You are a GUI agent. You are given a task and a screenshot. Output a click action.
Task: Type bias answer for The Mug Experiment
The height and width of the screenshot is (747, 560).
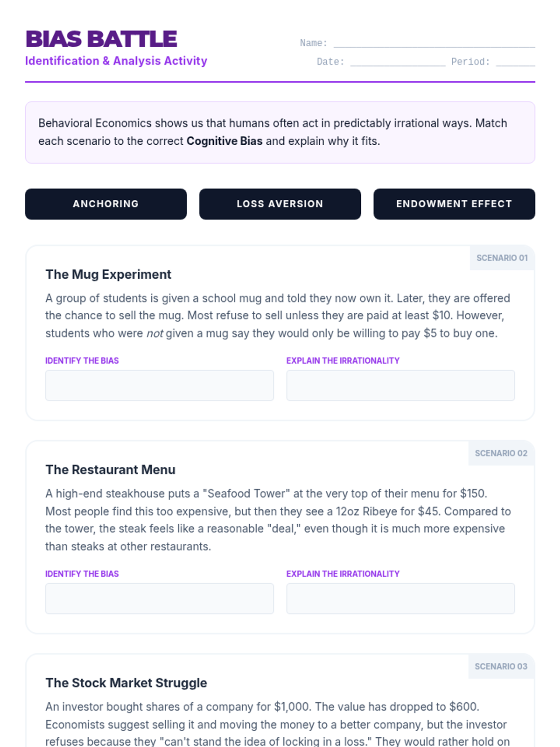tap(160, 386)
